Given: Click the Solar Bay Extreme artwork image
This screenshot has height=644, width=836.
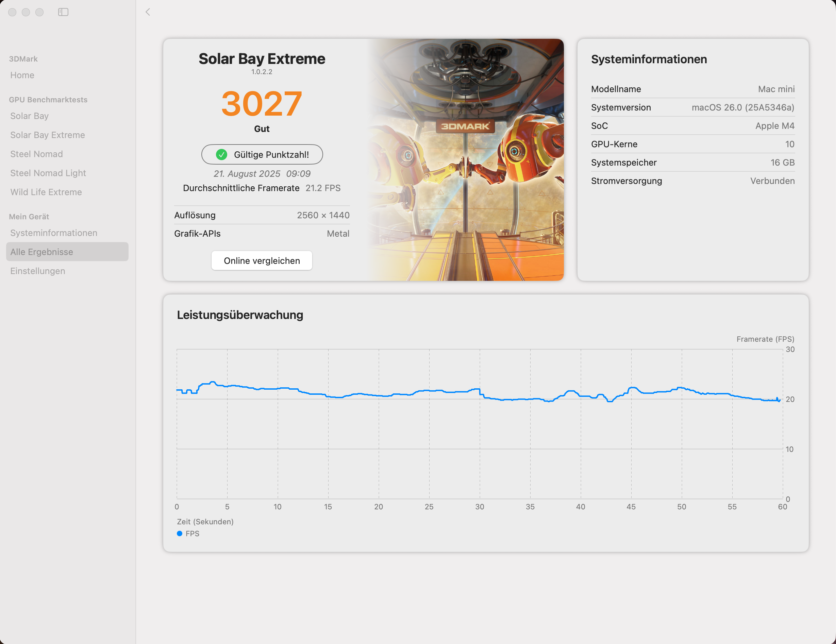Looking at the screenshot, I should pyautogui.click(x=465, y=160).
